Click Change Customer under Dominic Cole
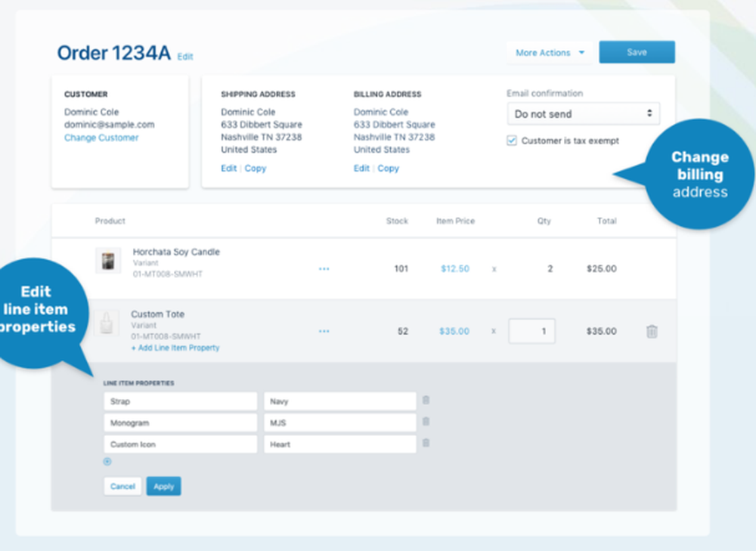This screenshot has height=551, width=756. click(101, 138)
